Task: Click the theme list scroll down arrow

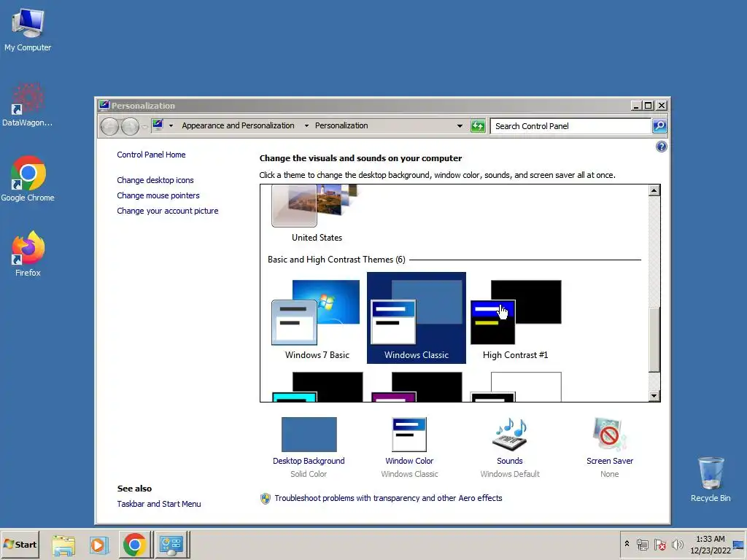Action: click(654, 396)
